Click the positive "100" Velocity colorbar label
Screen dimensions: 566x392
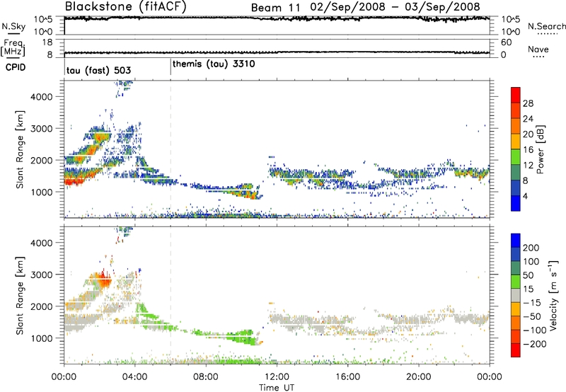click(x=531, y=262)
